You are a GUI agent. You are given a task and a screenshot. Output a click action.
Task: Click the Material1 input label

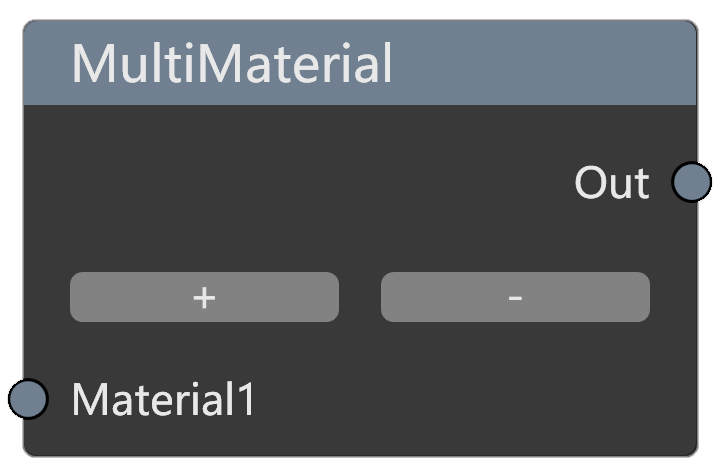tap(164, 400)
